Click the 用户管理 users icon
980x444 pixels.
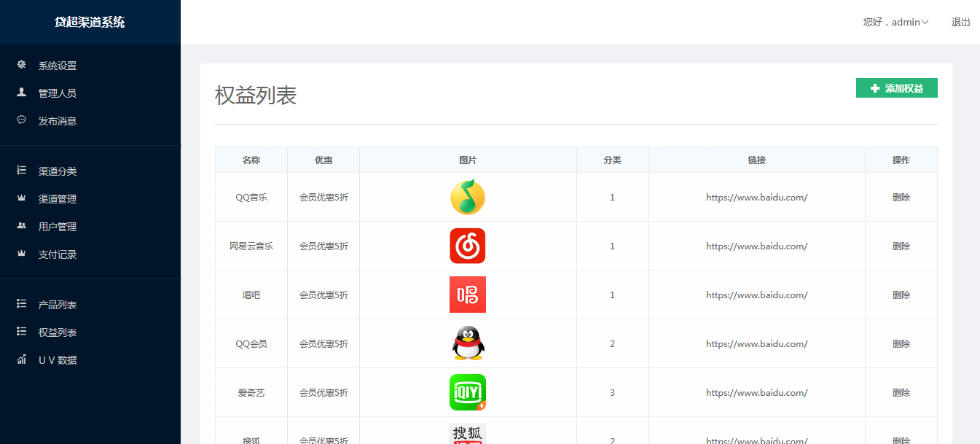tap(20, 226)
